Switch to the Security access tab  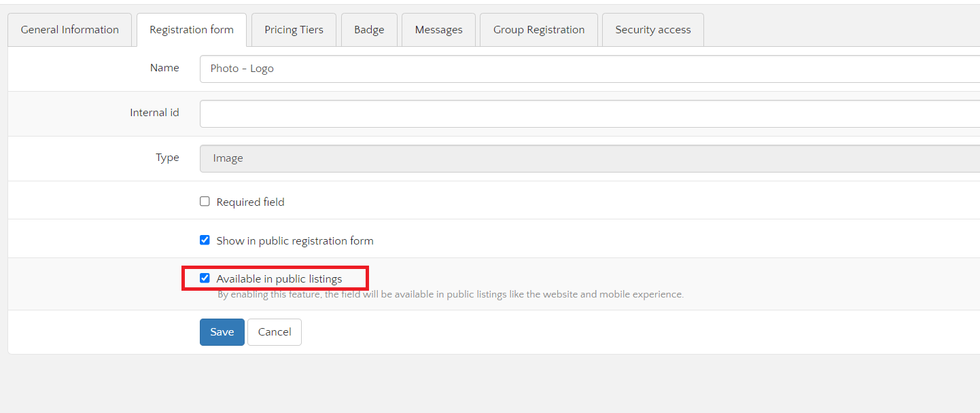[x=652, y=30]
